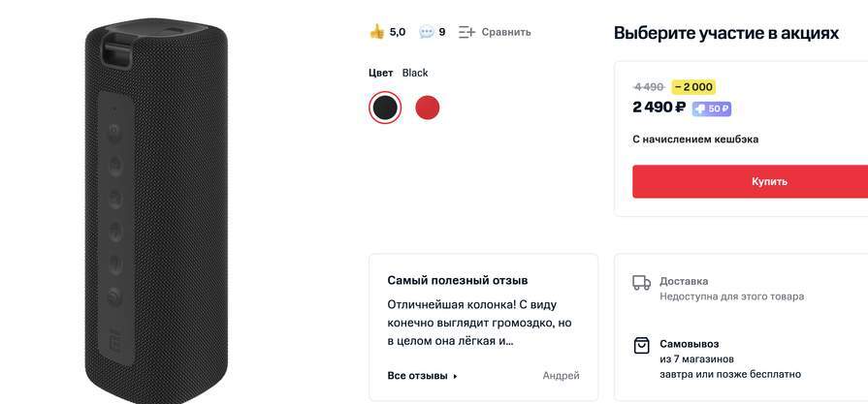Image resolution: width=868 pixels, height=404 pixels.
Task: Open the Самовывоз pickup option
Action: point(689,344)
